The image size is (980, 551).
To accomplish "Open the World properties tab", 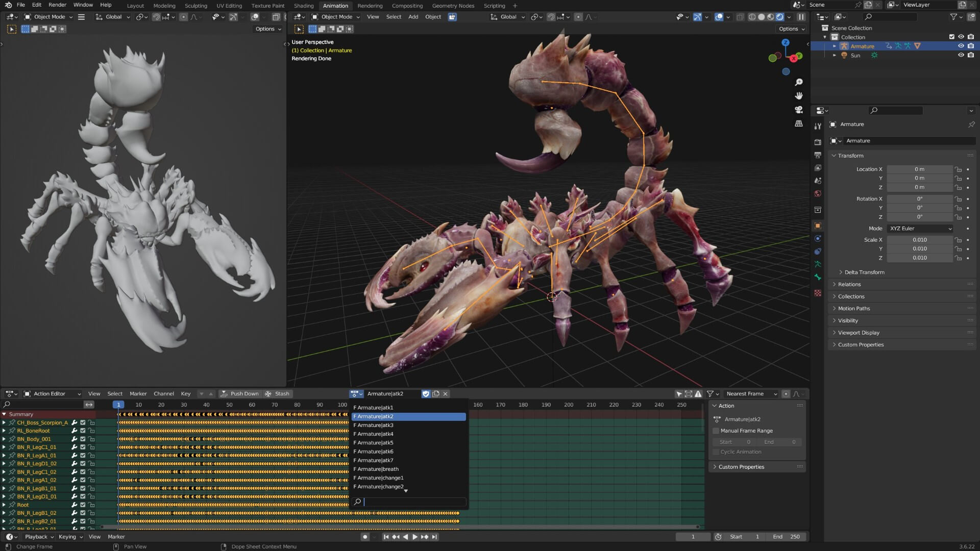I will (818, 194).
